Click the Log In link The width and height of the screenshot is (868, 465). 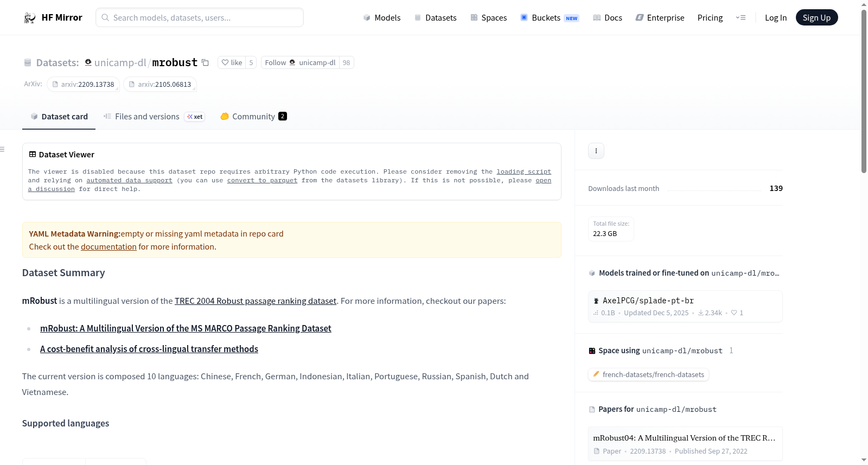pyautogui.click(x=776, y=18)
